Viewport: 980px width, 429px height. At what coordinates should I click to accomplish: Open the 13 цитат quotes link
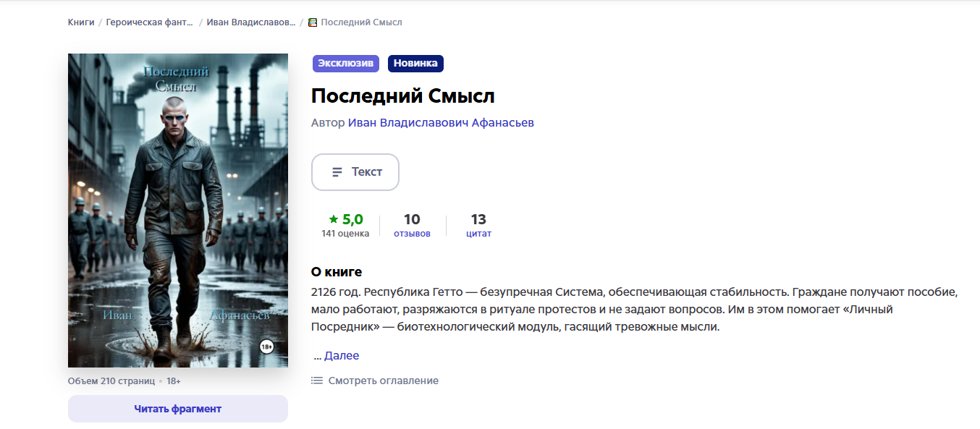pyautogui.click(x=478, y=226)
